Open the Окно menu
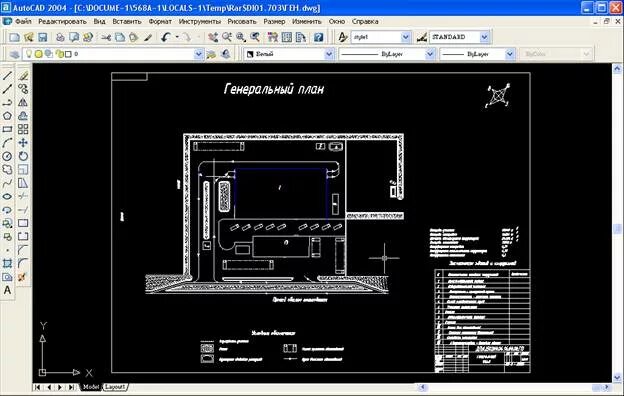 point(337,21)
